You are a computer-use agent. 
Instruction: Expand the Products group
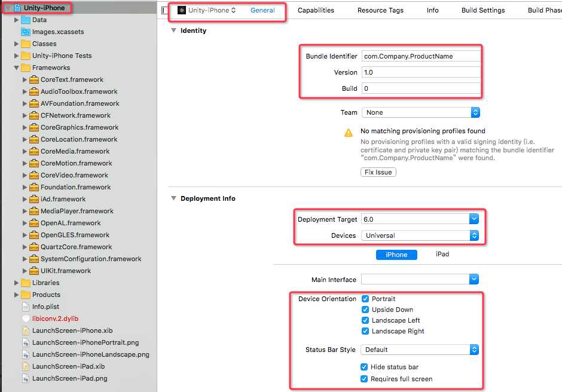click(16, 295)
